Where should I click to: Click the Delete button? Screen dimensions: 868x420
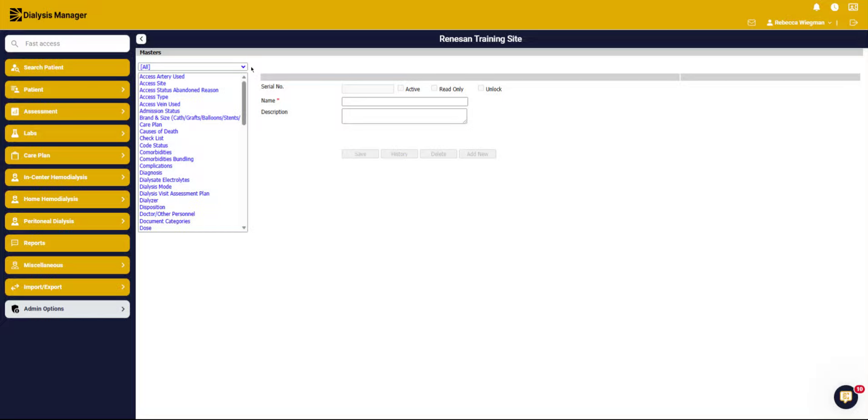(x=438, y=154)
